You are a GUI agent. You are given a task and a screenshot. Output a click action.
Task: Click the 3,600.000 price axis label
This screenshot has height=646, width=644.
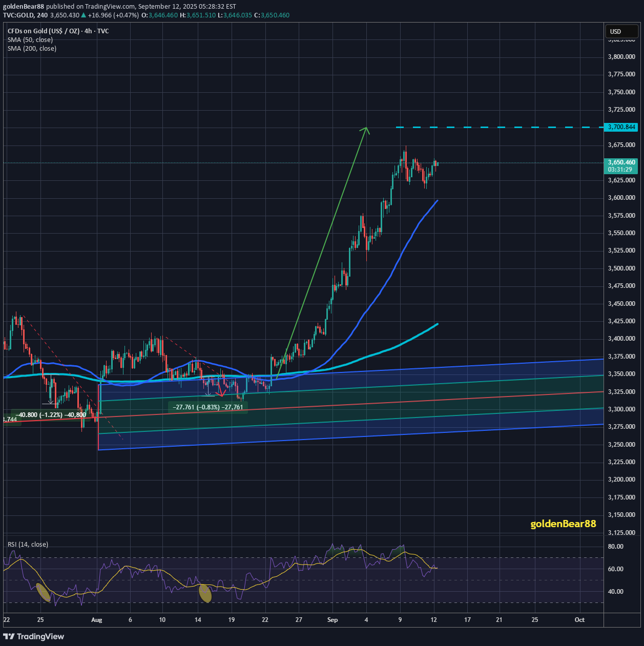(x=621, y=198)
